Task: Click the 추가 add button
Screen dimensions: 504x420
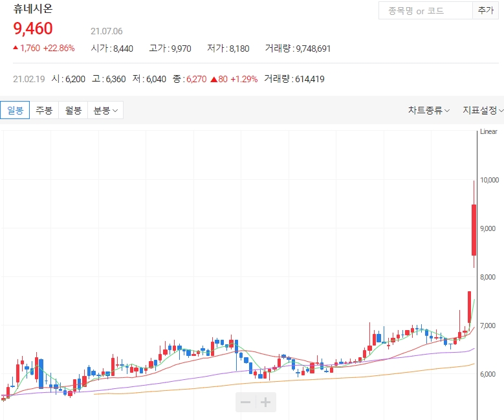Action: pos(485,10)
